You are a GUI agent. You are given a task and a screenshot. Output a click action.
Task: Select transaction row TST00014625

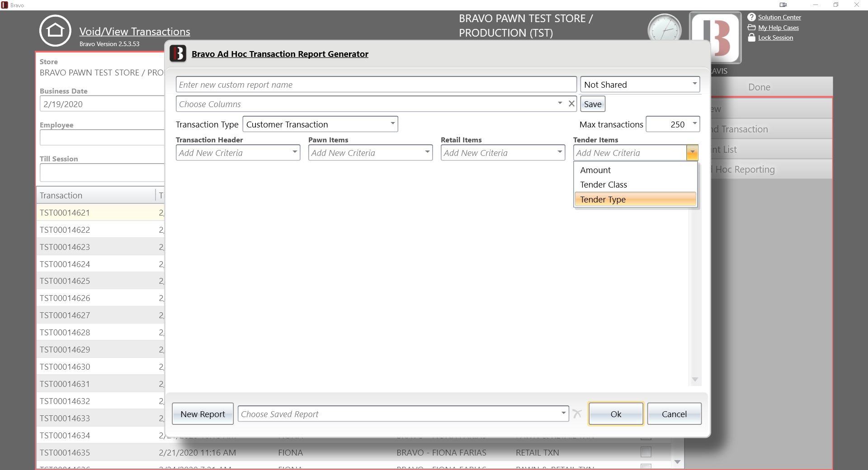(x=101, y=281)
